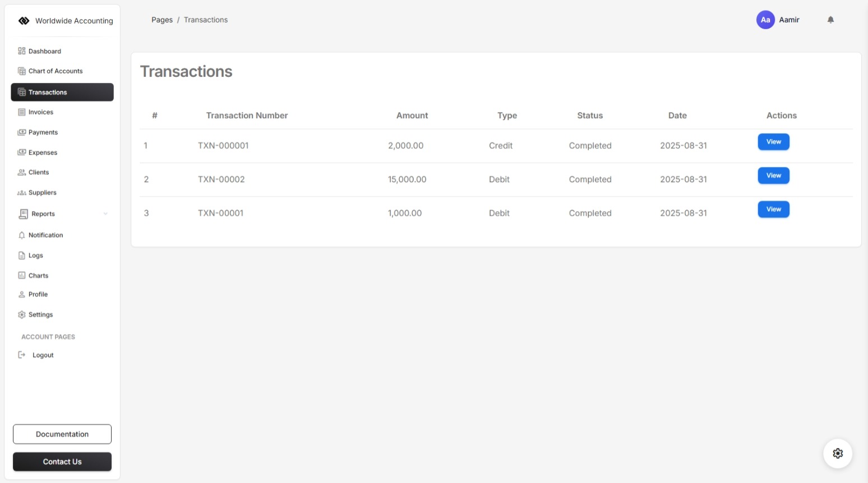Open the floating settings gear icon
Image resolution: width=868 pixels, height=483 pixels.
[837, 453]
